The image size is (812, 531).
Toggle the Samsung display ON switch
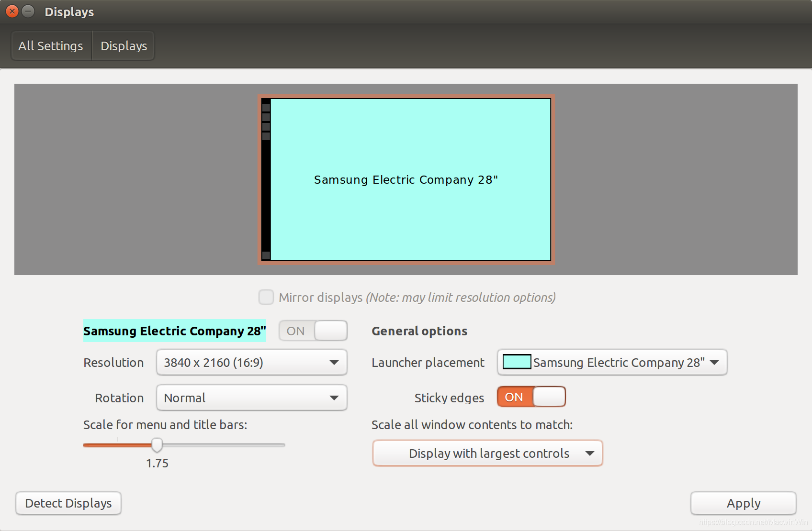(x=313, y=331)
